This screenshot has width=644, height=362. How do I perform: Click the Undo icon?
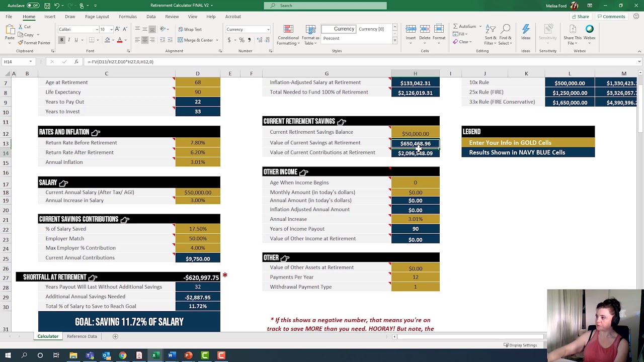point(57,6)
